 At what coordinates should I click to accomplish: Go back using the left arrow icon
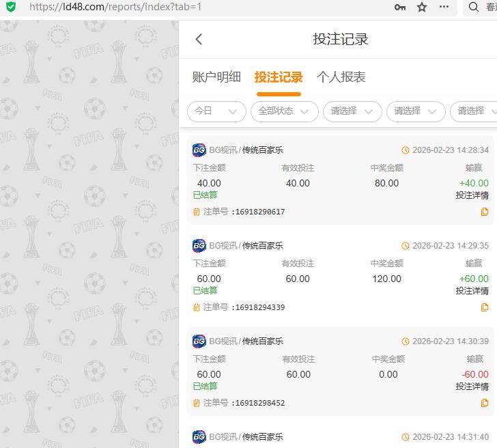click(199, 40)
